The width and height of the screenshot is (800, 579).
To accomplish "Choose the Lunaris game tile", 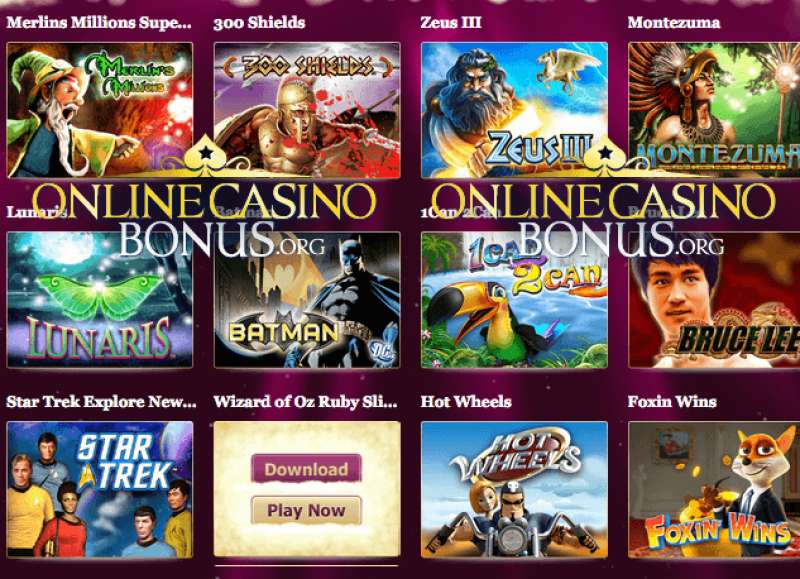I will coord(100,300).
